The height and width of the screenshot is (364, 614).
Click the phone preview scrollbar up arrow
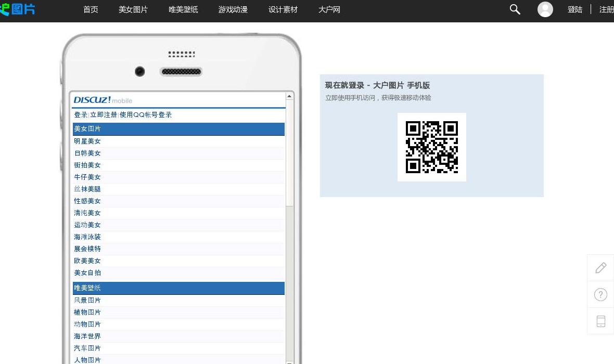(289, 96)
